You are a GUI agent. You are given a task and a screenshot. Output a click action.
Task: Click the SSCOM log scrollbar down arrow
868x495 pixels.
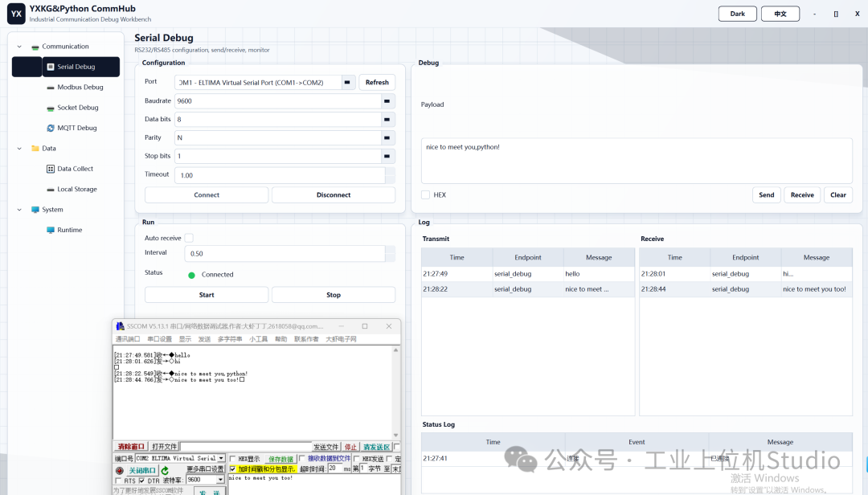coord(395,436)
